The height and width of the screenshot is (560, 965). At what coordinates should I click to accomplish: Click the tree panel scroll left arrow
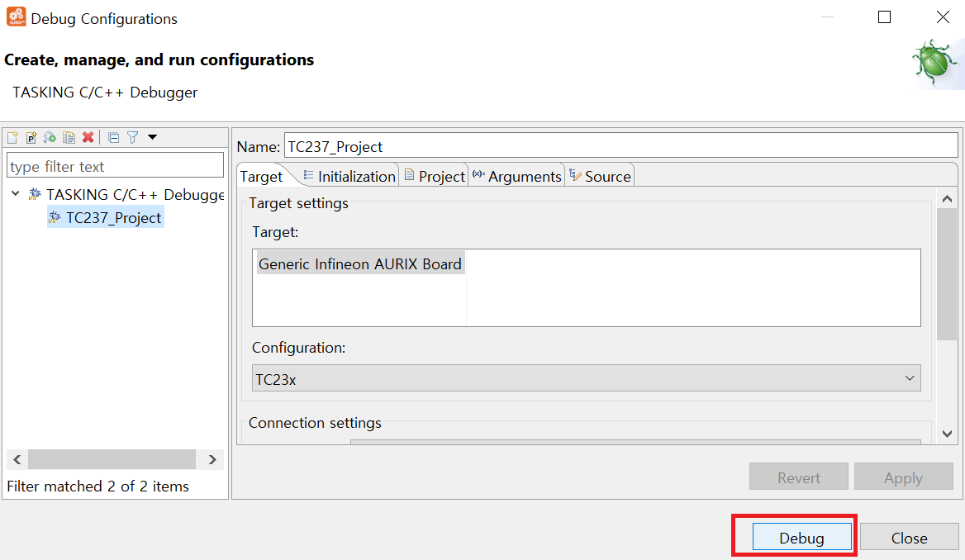(x=17, y=459)
